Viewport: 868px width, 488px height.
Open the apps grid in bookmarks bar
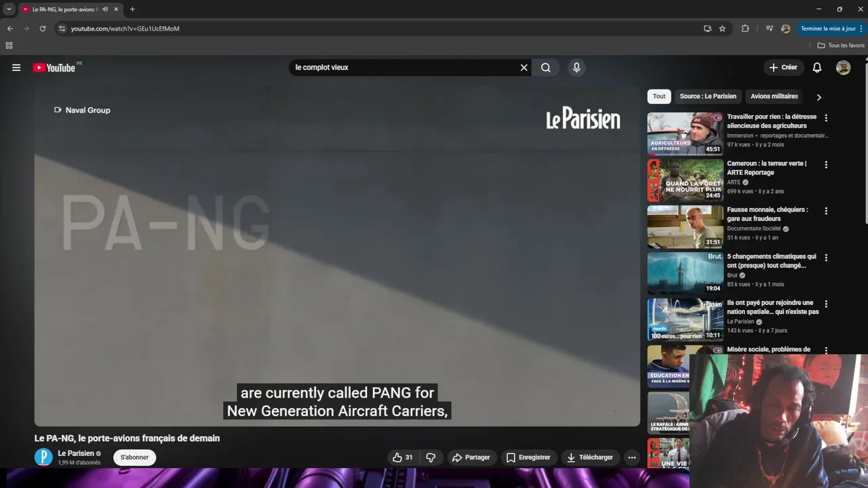9,45
